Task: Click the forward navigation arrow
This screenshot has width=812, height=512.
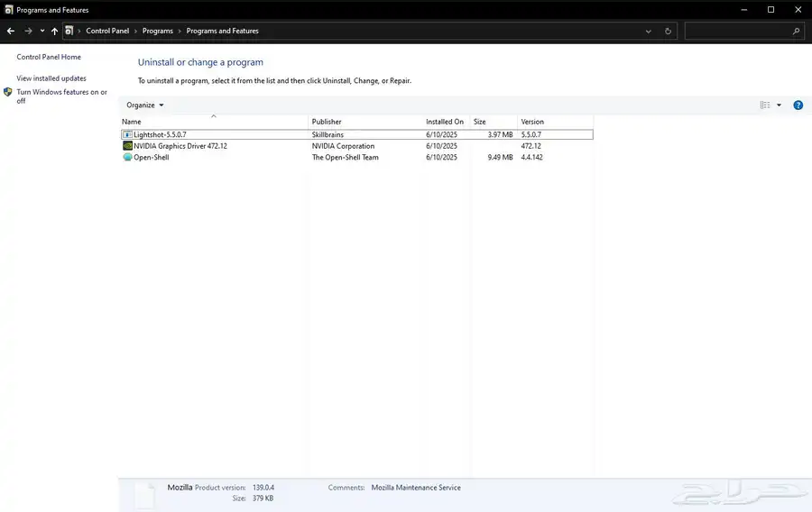Action: (28, 31)
